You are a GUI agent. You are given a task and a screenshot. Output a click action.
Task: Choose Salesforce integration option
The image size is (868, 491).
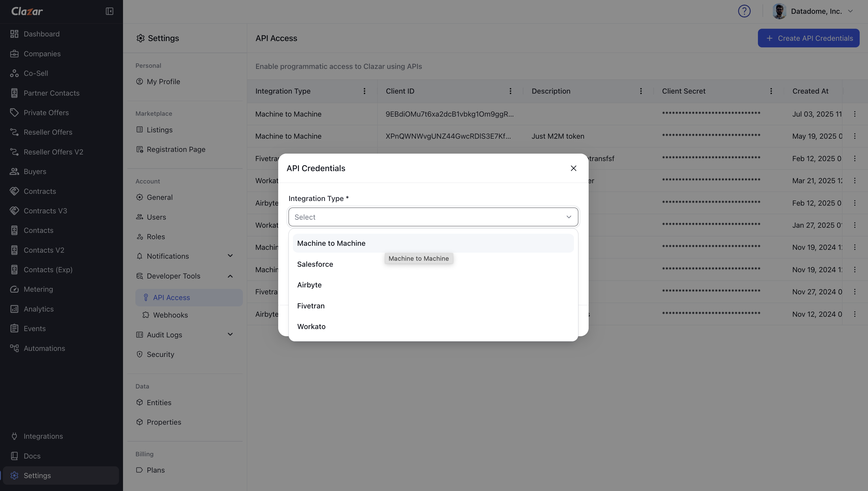(x=433, y=264)
